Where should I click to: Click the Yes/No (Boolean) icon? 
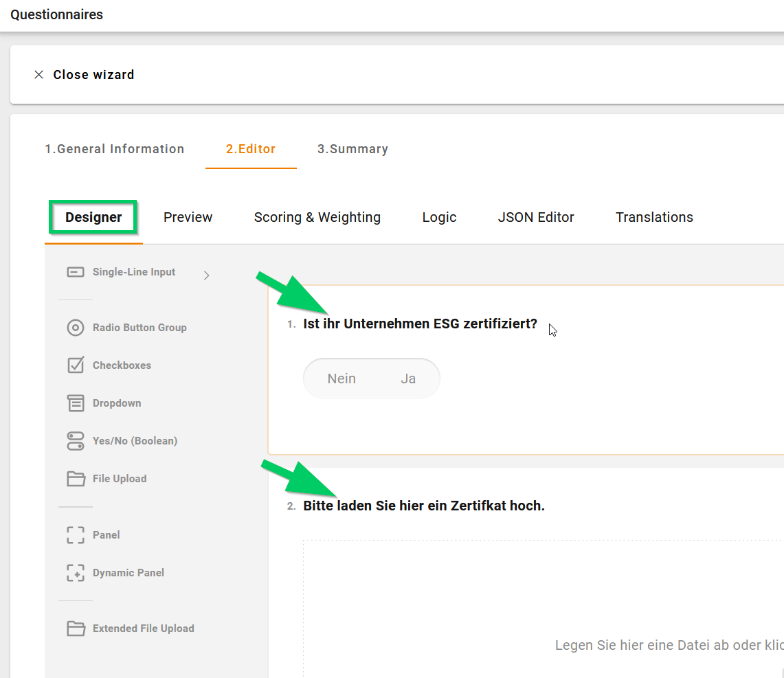coord(76,441)
